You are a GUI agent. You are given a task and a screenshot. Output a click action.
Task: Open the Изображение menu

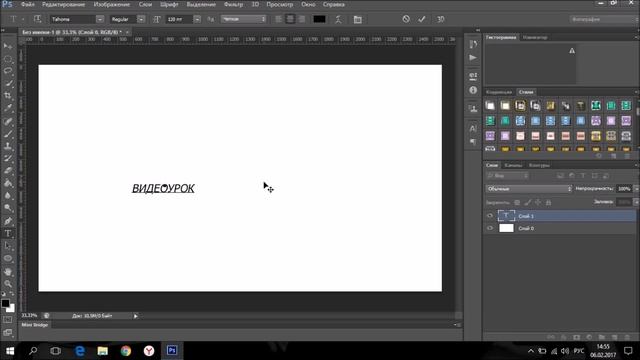(x=111, y=4)
